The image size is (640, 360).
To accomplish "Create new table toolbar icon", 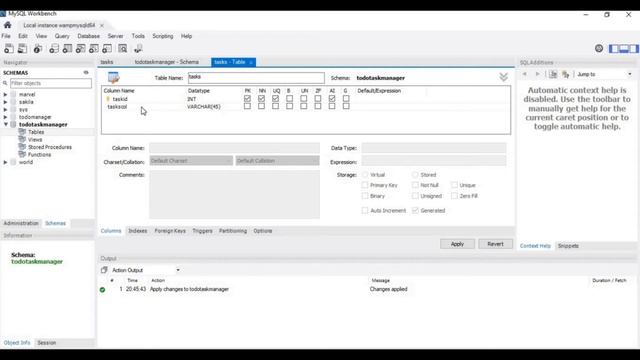I will pos(67,49).
